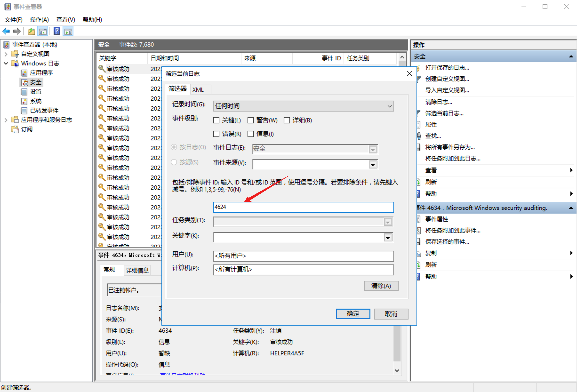Switch to the XML tab

pos(198,89)
